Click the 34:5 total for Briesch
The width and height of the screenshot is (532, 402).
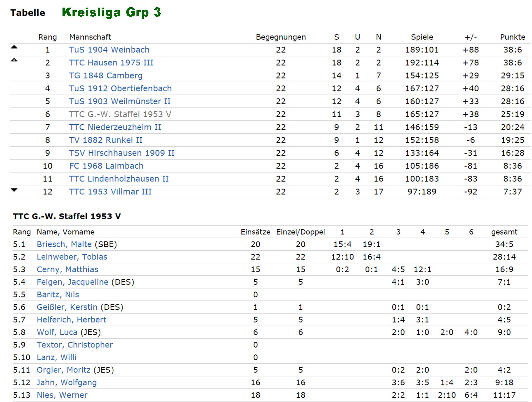coord(504,244)
